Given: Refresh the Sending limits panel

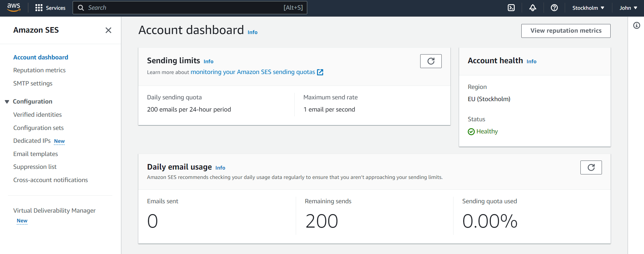Looking at the screenshot, I should coord(431,61).
